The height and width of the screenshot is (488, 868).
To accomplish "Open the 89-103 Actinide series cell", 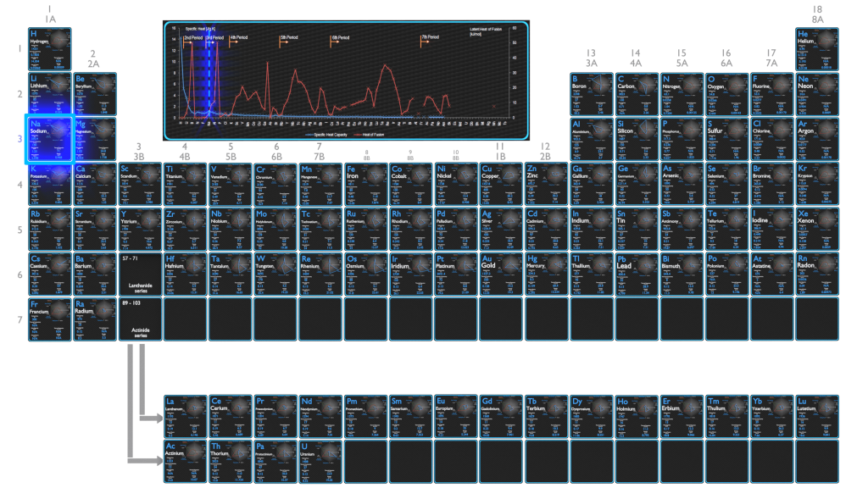I will coord(140,319).
